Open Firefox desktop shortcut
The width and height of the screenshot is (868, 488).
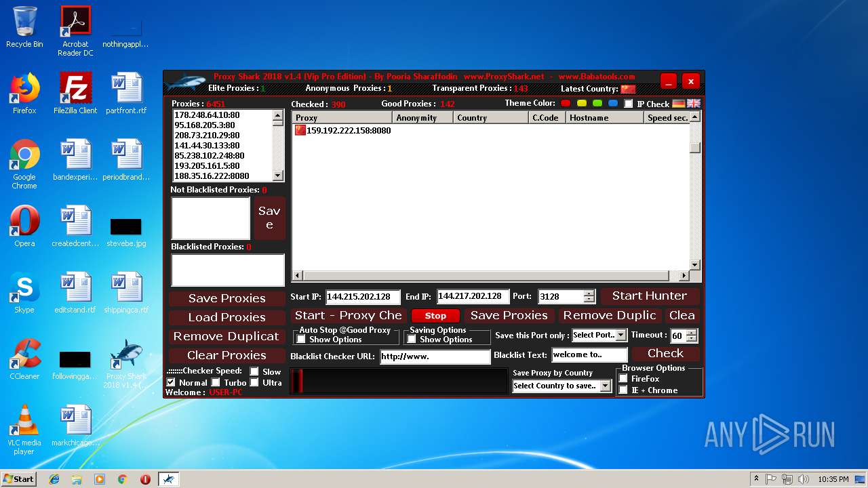coord(24,94)
